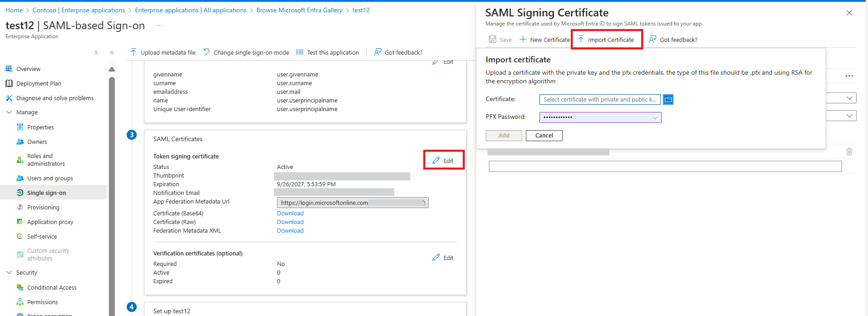
Task: Collapse the Security section
Action: (9, 272)
